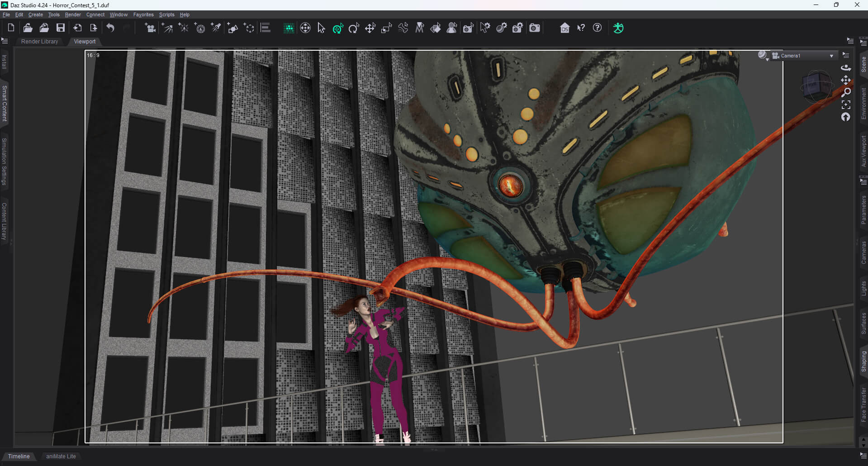Viewport: 868px width, 466px height.
Task: Switch to the Render Library tab
Action: coord(40,42)
